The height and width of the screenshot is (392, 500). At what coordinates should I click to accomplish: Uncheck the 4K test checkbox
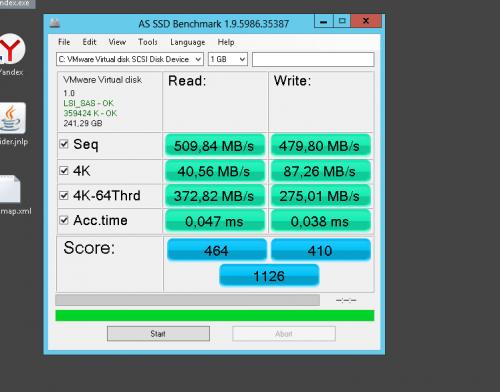click(64, 171)
